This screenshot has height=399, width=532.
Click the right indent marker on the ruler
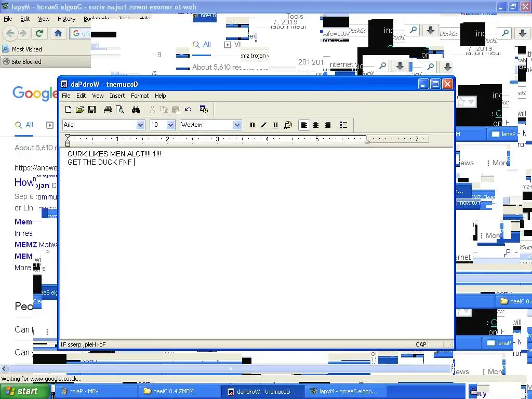click(x=367, y=141)
